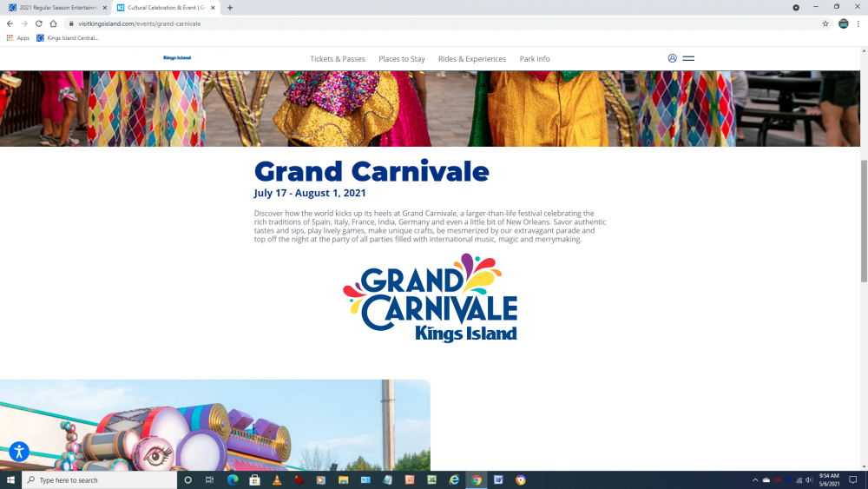The image size is (868, 489).
Task: Open the VLC media player taskbar icon
Action: coord(277,479)
